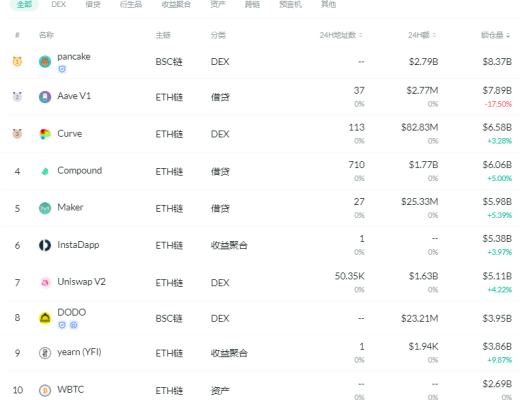The image size is (520, 400).
Task: Open the Aave V1 project link
Action: [74, 96]
